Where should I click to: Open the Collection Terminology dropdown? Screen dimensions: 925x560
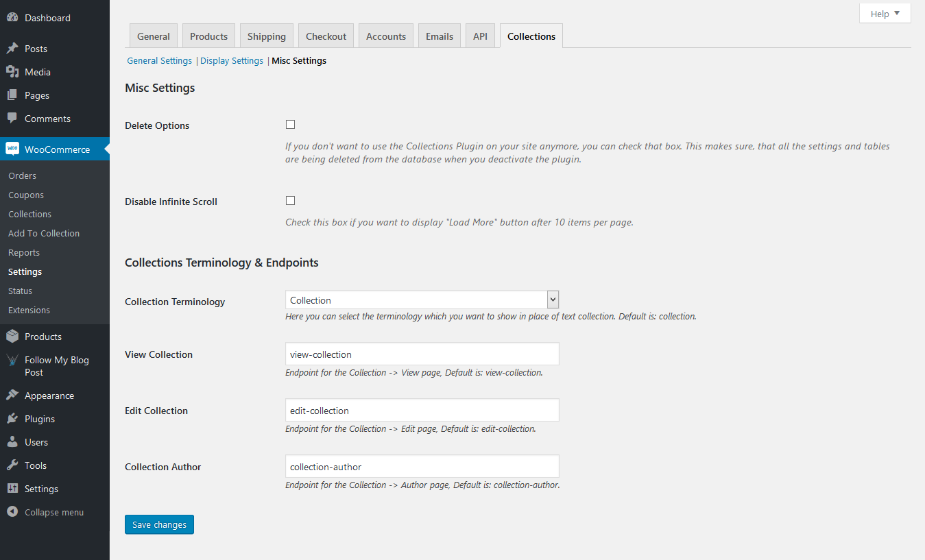click(422, 300)
